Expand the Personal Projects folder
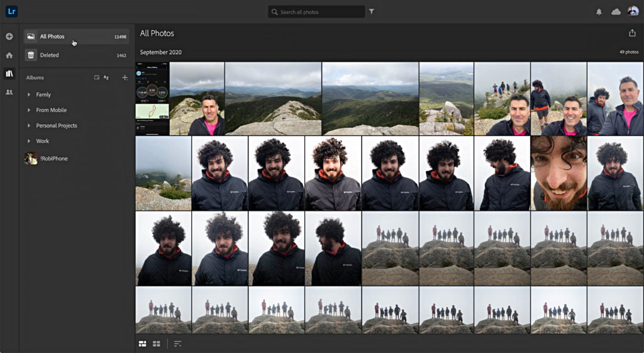 point(29,125)
